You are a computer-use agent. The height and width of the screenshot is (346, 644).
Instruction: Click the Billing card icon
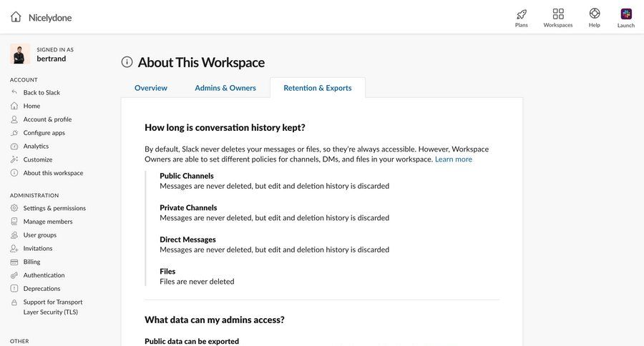[14, 262]
